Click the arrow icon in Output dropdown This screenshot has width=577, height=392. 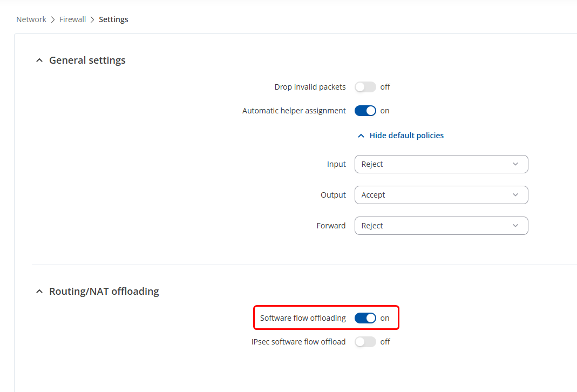515,195
